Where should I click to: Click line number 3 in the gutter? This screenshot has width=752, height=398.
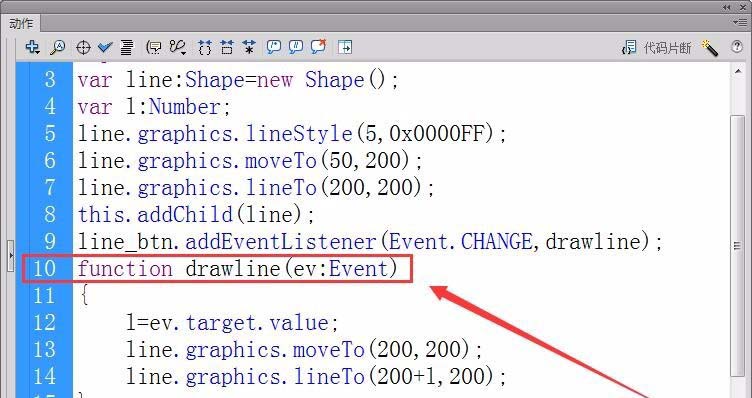tap(50, 80)
